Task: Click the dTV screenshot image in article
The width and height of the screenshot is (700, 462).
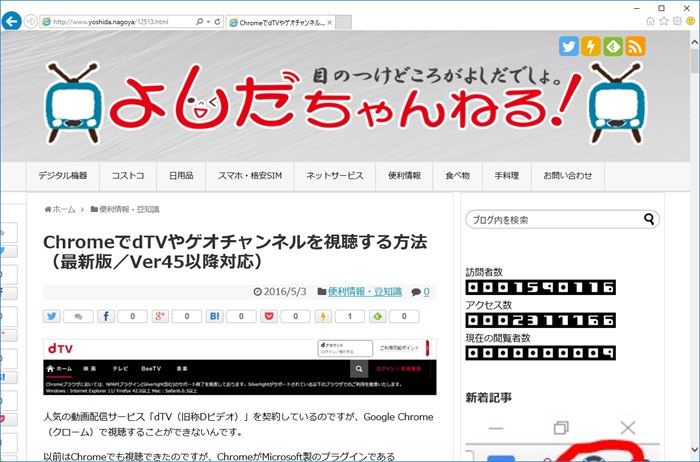Action: (240, 367)
